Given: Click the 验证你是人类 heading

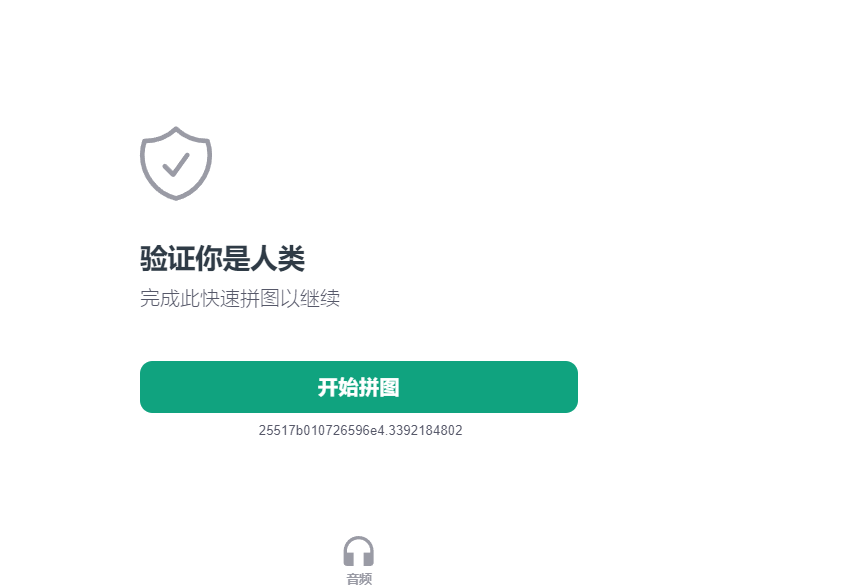Looking at the screenshot, I should click(222, 258).
